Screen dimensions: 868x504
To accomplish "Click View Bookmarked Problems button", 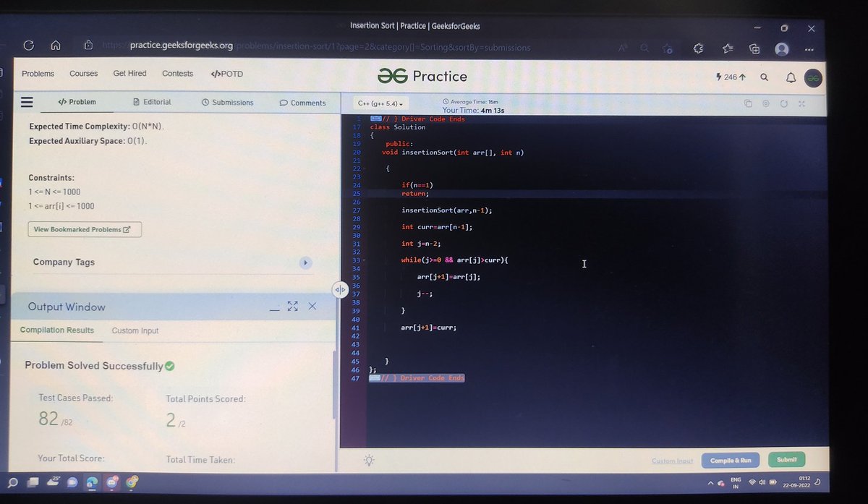I will [85, 229].
